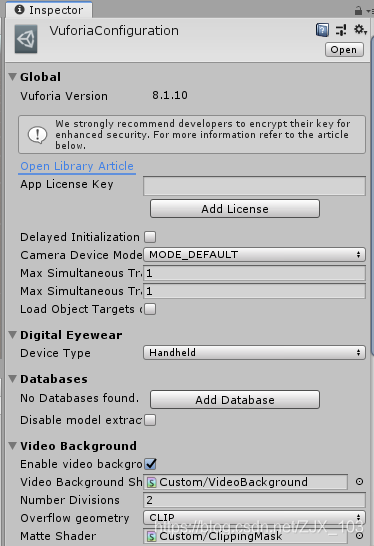This screenshot has height=546, width=374.
Task: Click the warning exclamation icon
Action: (x=37, y=134)
